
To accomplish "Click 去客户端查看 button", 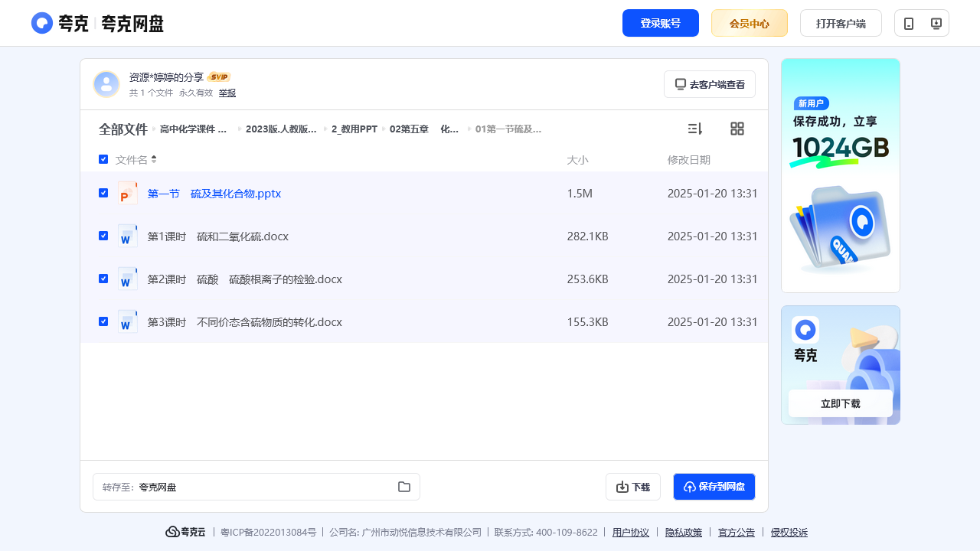I will point(710,84).
